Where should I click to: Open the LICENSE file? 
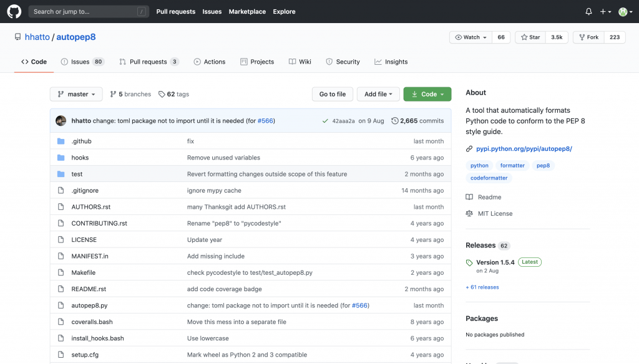84,240
